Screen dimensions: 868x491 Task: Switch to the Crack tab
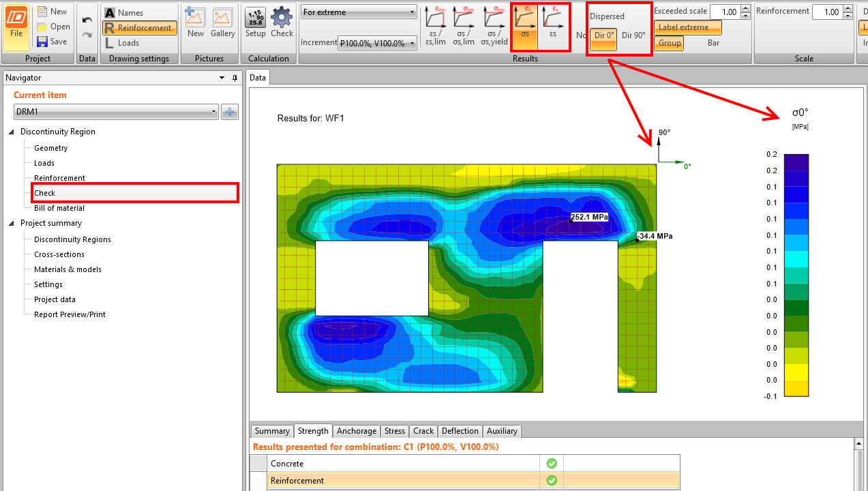(423, 431)
